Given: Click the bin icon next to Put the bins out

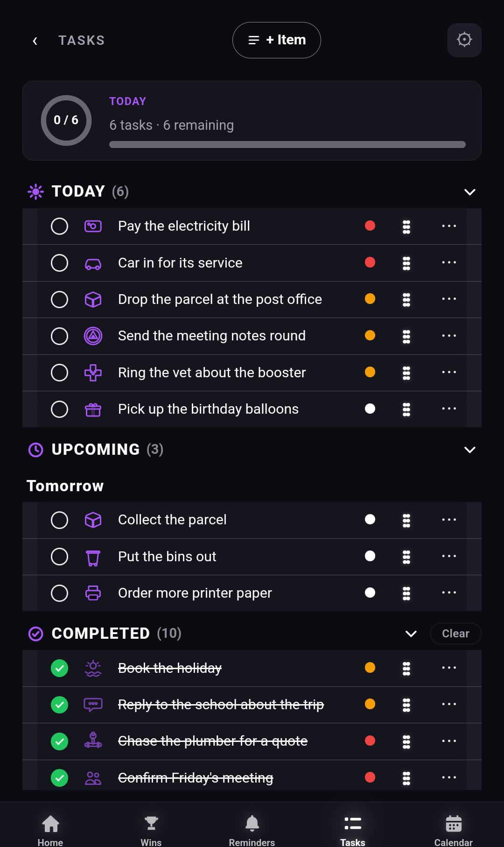Looking at the screenshot, I should click(93, 557).
